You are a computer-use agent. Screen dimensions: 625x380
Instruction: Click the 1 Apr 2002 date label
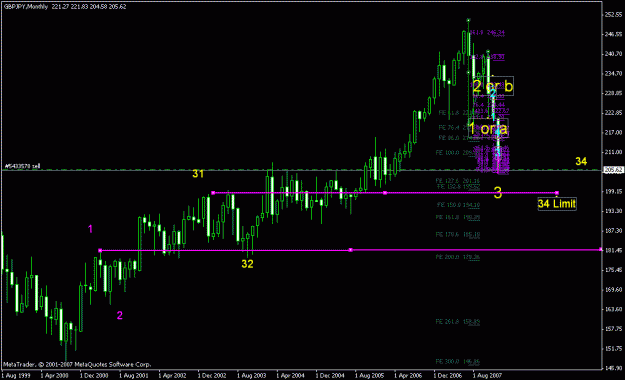click(173, 376)
